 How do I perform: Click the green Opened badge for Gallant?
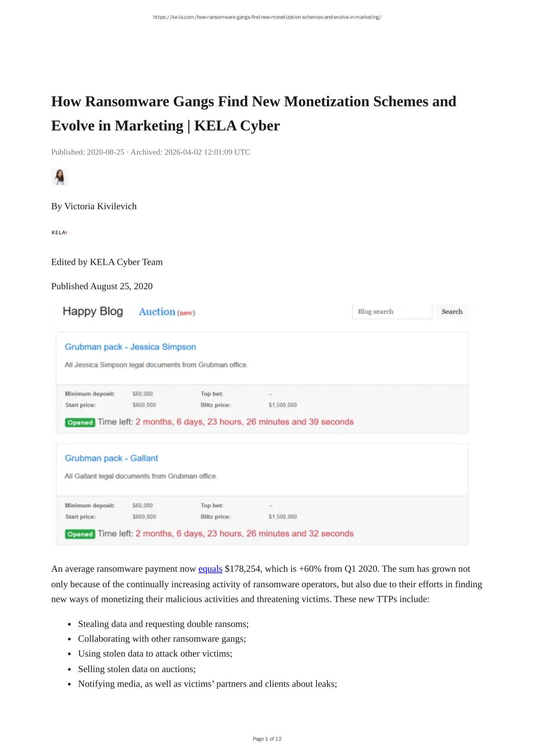(80, 534)
